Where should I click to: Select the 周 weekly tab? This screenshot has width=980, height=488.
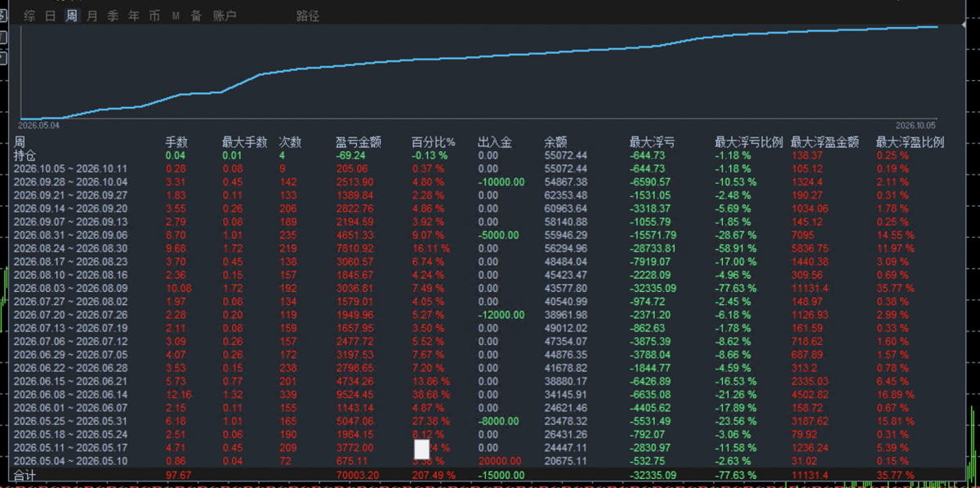(72, 16)
